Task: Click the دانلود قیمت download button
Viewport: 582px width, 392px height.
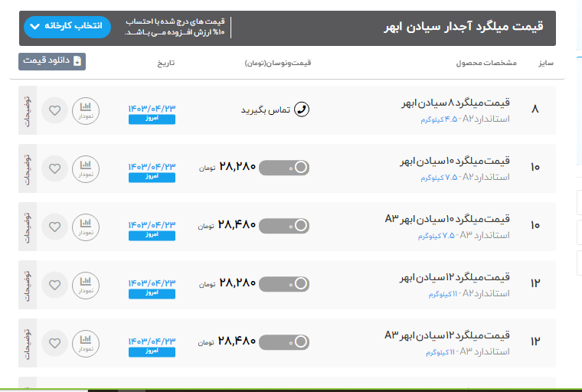Action: pos(52,61)
